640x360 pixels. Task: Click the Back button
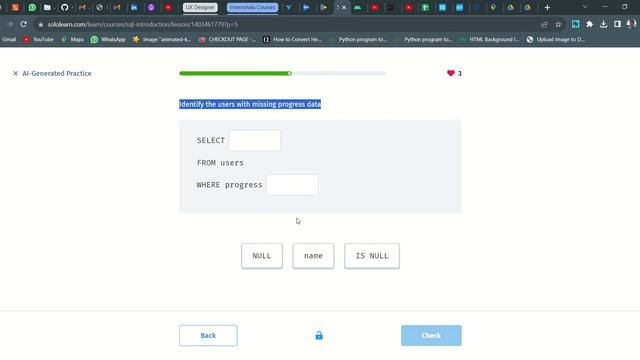point(208,336)
